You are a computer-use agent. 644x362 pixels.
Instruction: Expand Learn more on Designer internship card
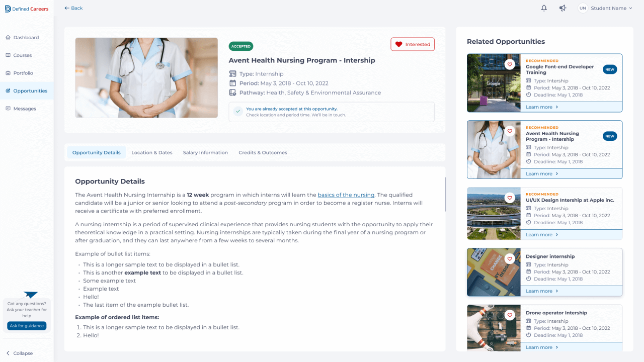542,291
